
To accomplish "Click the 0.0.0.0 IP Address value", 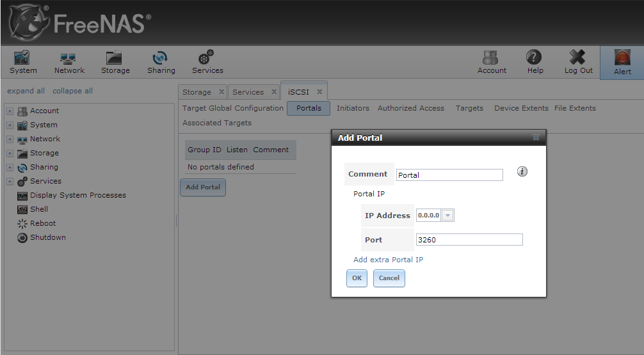I will click(x=428, y=216).
